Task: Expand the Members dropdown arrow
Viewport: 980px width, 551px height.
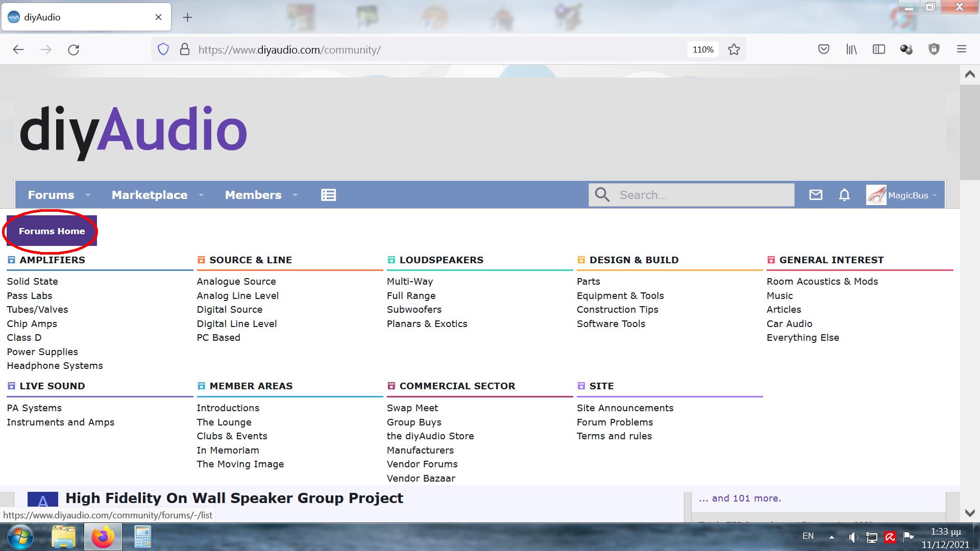Action: tap(295, 195)
